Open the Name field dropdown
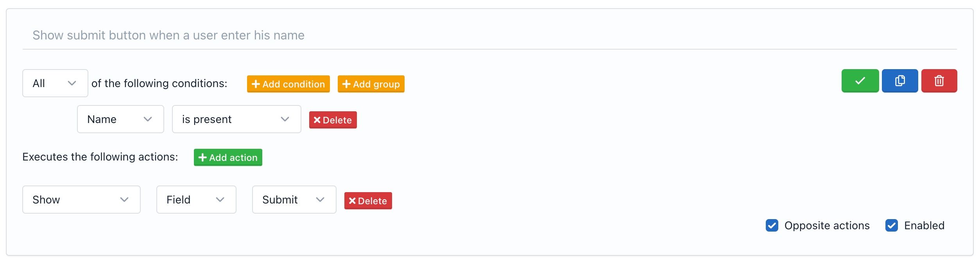Screen dimensions: 980x264 pos(120,119)
